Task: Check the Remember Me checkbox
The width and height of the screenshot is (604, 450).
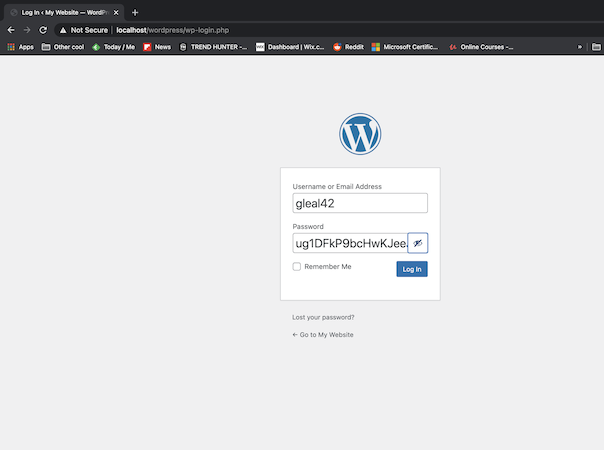Action: pyautogui.click(x=297, y=267)
